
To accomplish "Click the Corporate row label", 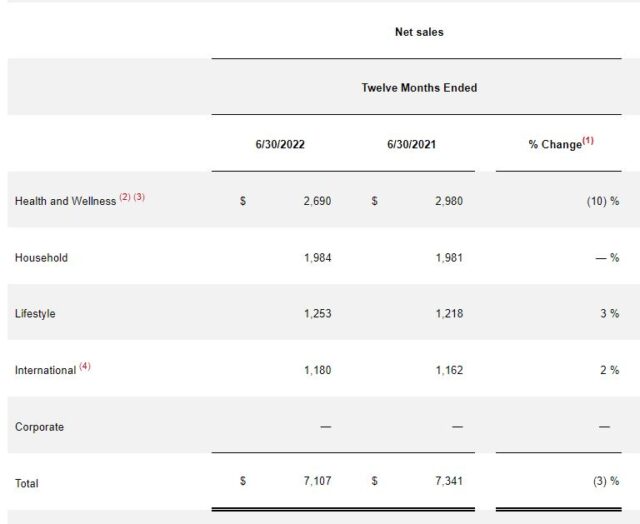I will (x=39, y=427).
